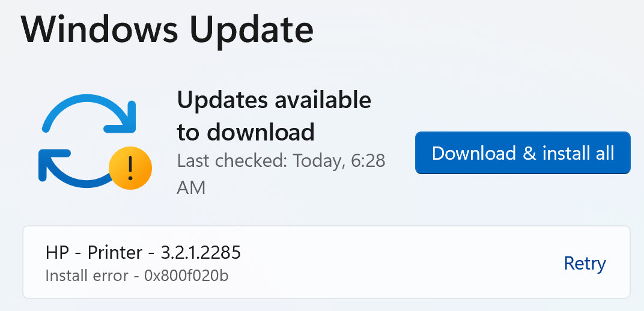Click the "AM" text under last checked

tap(191, 188)
